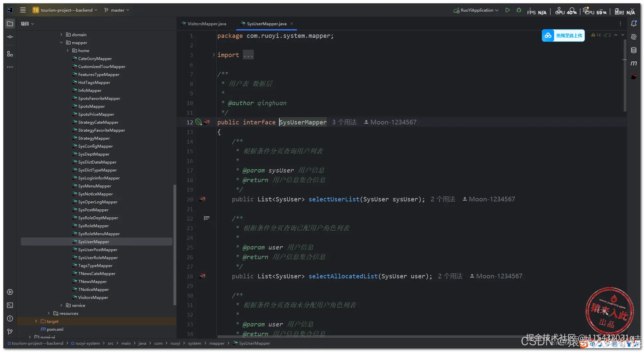Open the Database tool window
The image size is (644, 352).
[634, 50]
